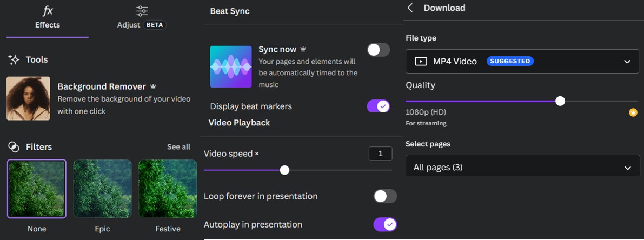
Task: Enable the Sync now toggle
Action: tap(379, 50)
